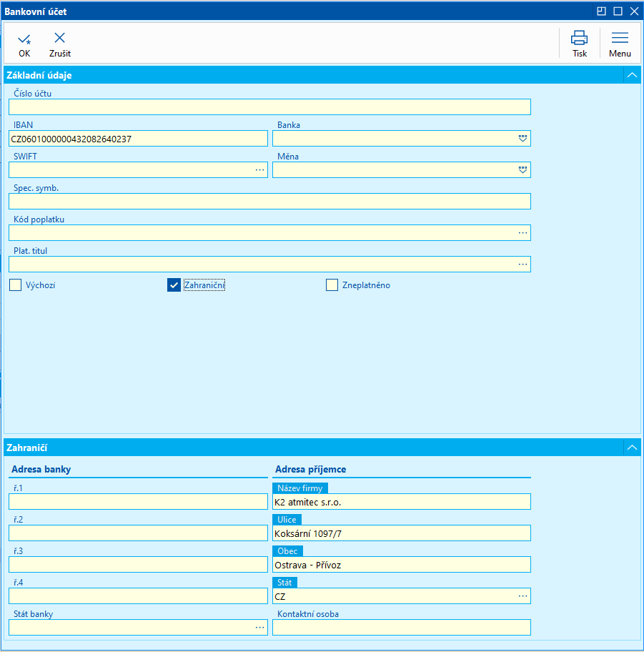Open Stát lookup ellipsis button

click(522, 596)
